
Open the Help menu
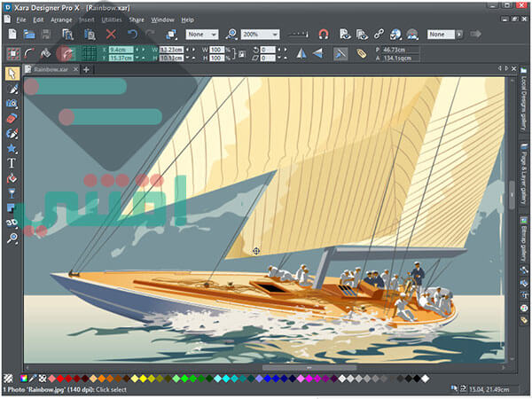[187, 20]
